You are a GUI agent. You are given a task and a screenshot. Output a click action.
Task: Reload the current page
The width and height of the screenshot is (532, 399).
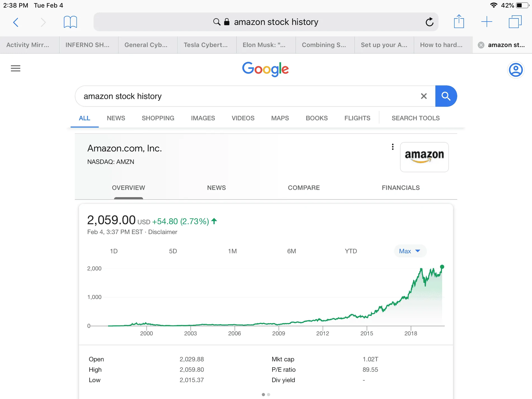(x=429, y=22)
